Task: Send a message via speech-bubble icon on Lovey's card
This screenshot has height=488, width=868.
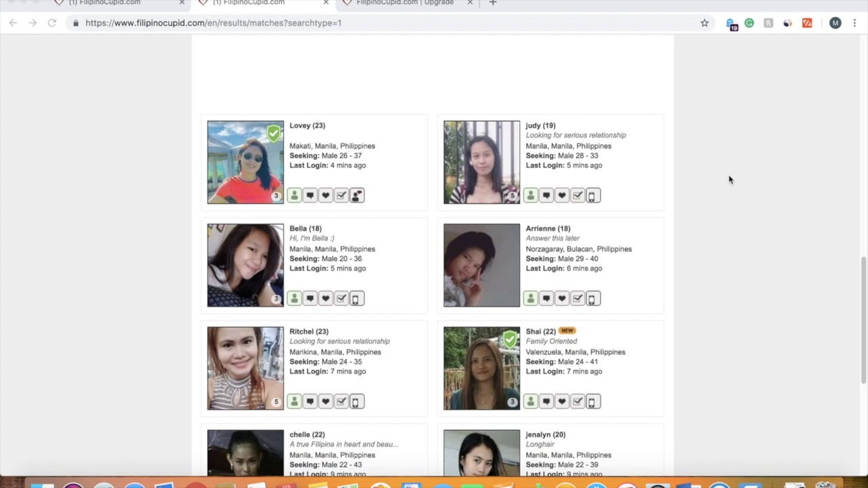Action: tap(310, 195)
